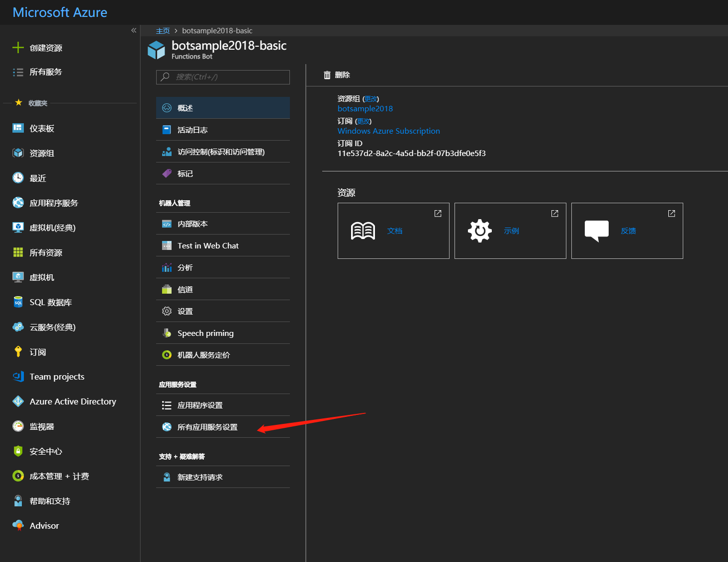
Task: Open 安全中心 from the sidebar
Action: [x=46, y=451]
